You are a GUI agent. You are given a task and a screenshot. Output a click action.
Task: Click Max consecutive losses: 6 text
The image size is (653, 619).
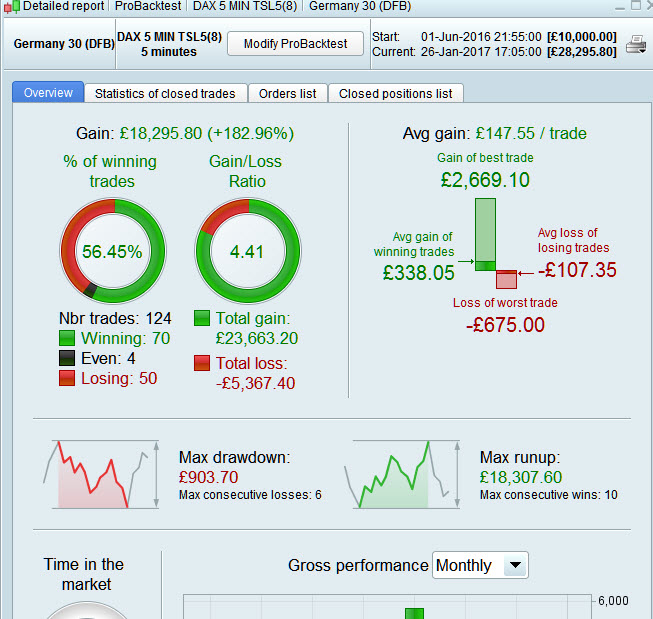pyautogui.click(x=250, y=494)
